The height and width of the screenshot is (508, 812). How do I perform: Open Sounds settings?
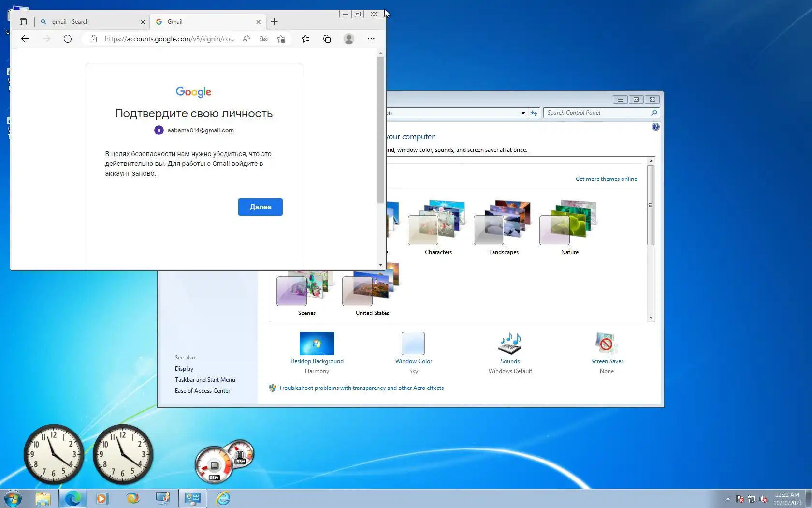point(510,353)
